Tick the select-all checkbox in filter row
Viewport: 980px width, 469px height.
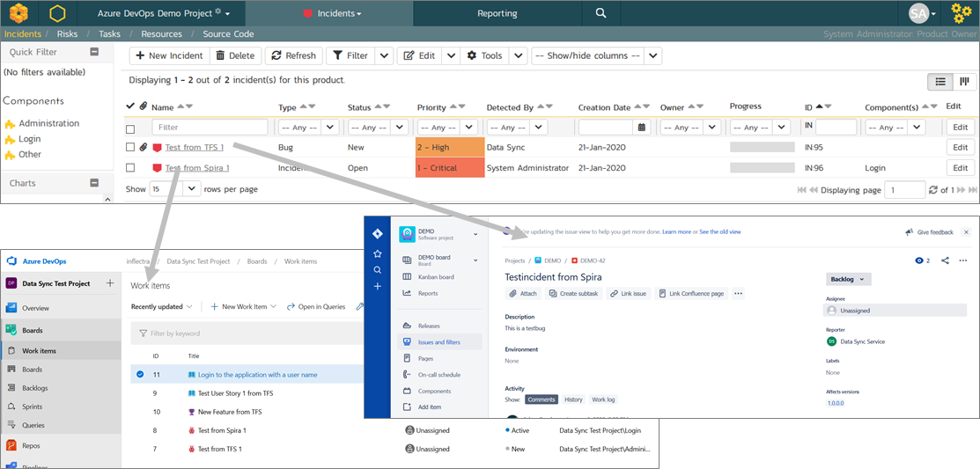(x=130, y=128)
